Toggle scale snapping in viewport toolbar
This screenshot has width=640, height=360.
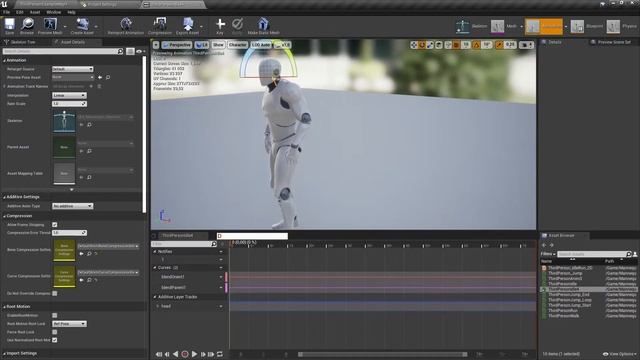[499, 45]
